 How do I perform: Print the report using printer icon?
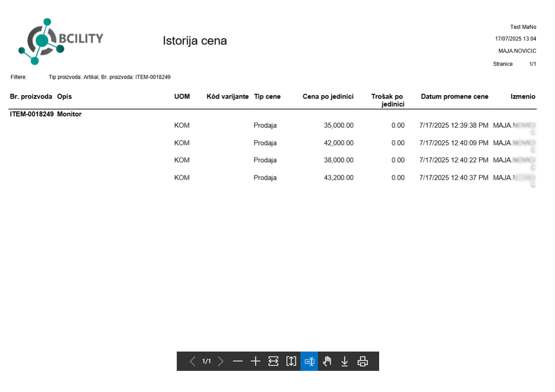point(363,361)
